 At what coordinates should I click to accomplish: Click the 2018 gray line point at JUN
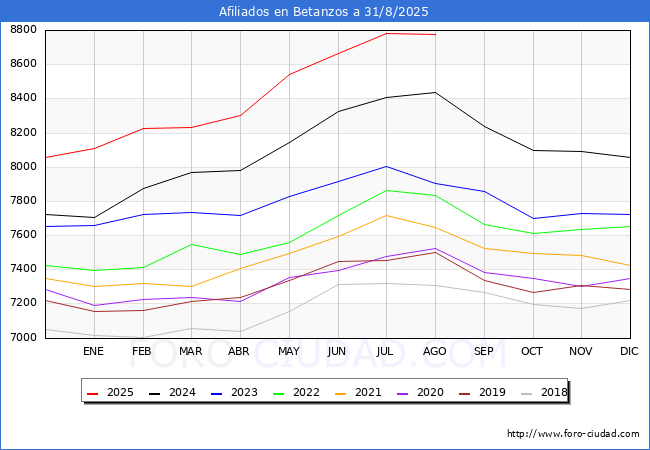[x=338, y=284]
